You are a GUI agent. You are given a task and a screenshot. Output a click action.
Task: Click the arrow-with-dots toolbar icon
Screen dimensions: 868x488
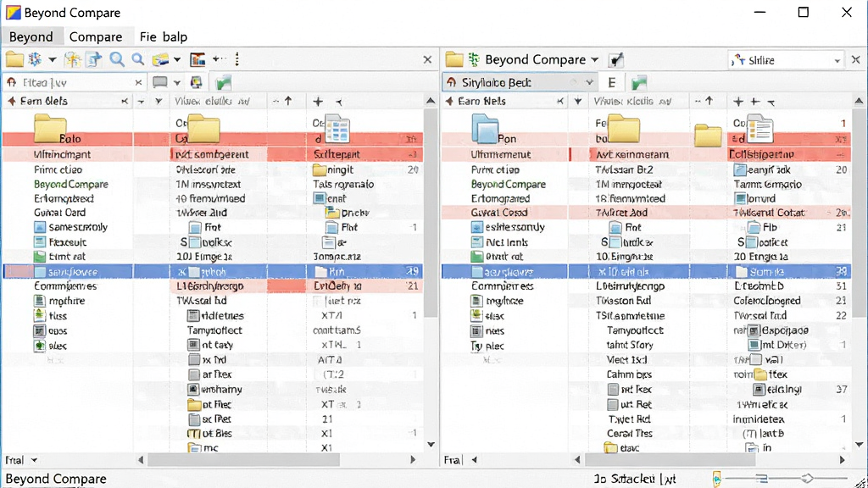point(220,58)
